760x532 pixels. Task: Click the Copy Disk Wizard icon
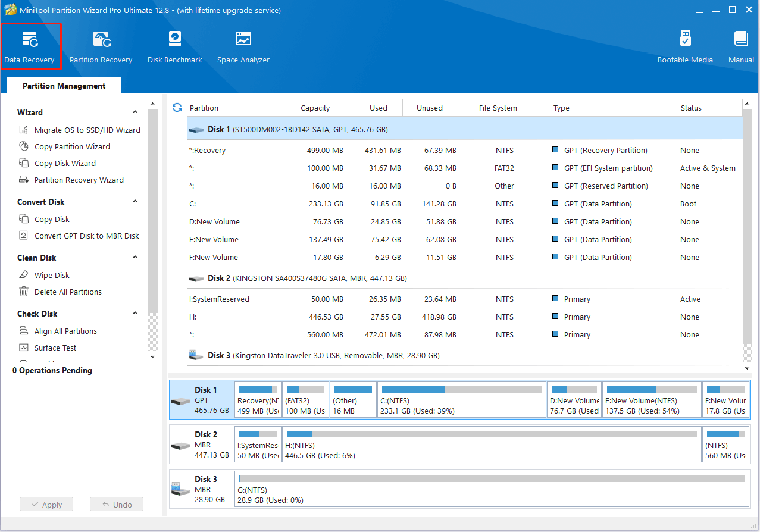[x=24, y=163]
